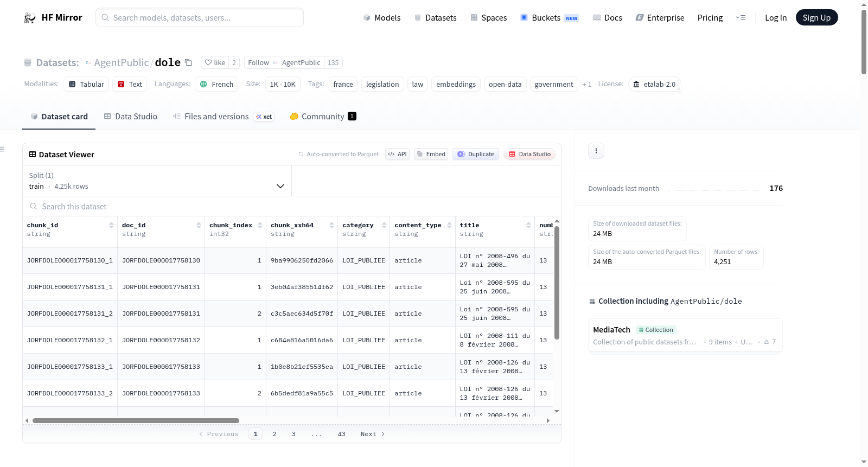
Task: Select title LOI n° 2008-496
Action: tap(495, 260)
